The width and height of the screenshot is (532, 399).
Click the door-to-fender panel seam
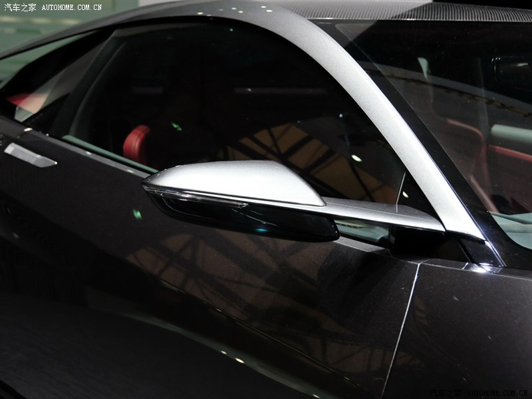coord(401,326)
